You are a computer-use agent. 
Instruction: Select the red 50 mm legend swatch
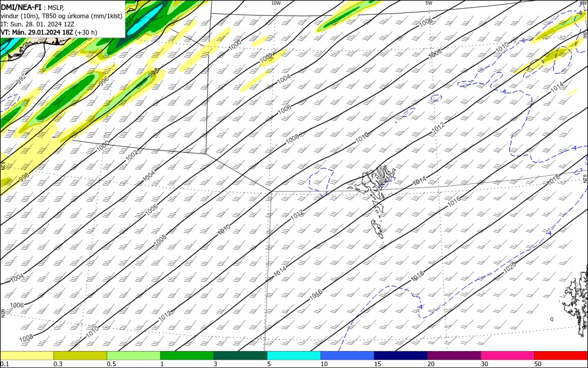561,356
